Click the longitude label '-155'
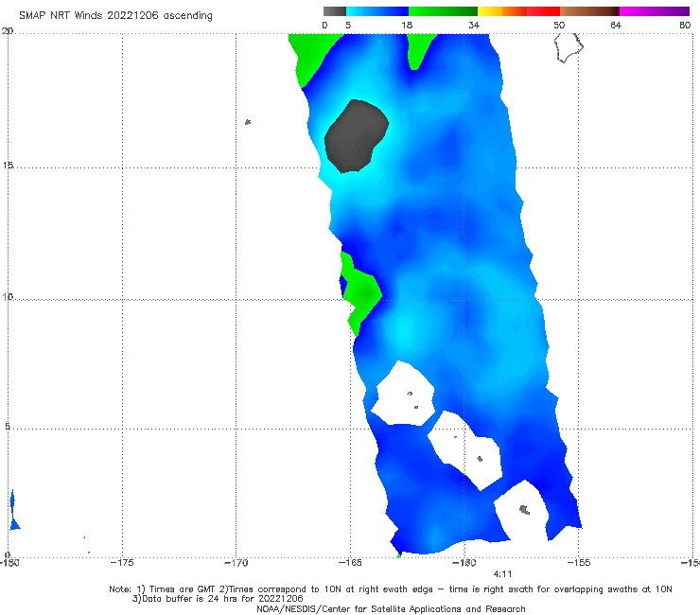This screenshot has width=700, height=615. pos(578,563)
